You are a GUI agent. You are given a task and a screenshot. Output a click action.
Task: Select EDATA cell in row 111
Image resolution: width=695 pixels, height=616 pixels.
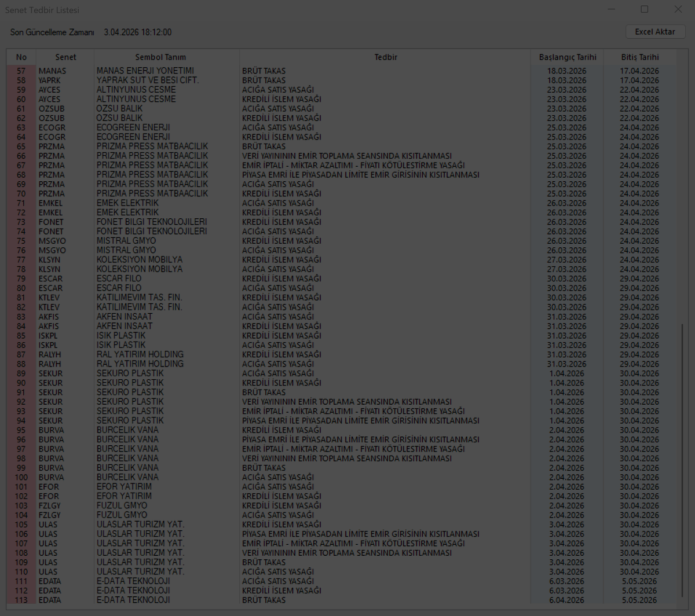pyautogui.click(x=50, y=581)
